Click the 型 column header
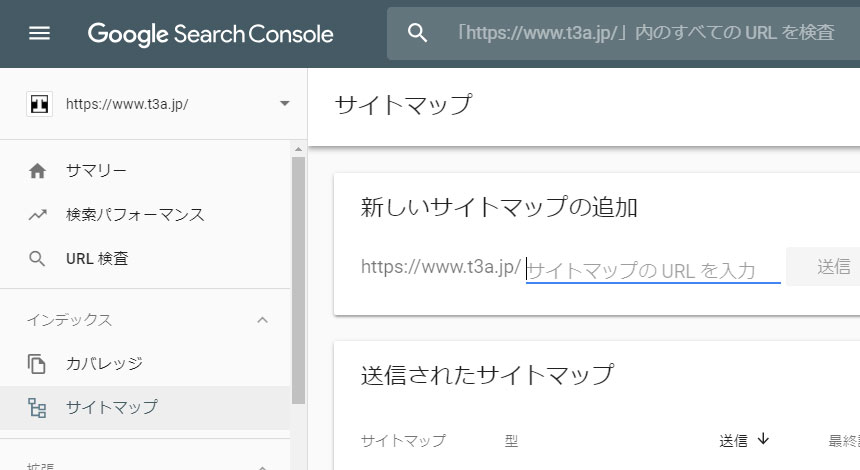The height and width of the screenshot is (470, 860). coord(511,440)
